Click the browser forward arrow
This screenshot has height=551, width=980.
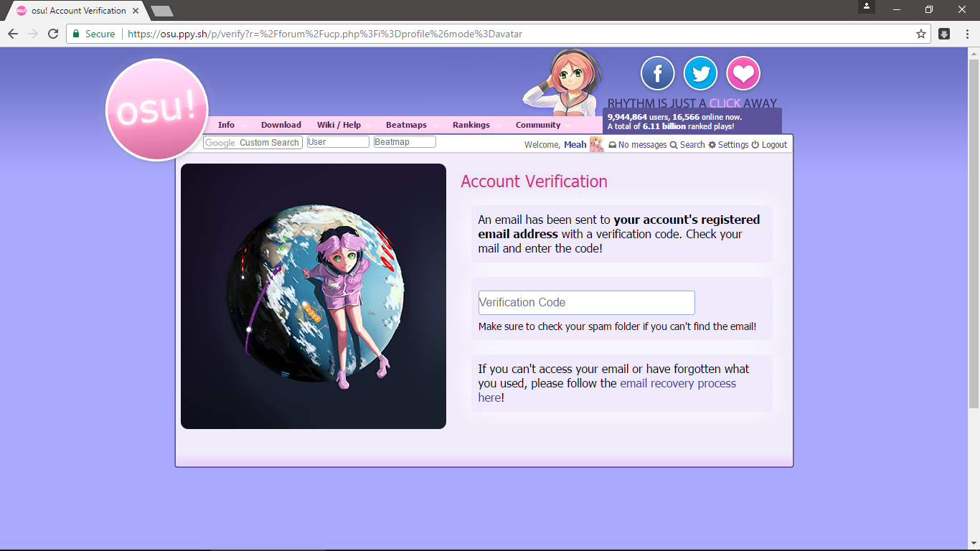pyautogui.click(x=33, y=34)
